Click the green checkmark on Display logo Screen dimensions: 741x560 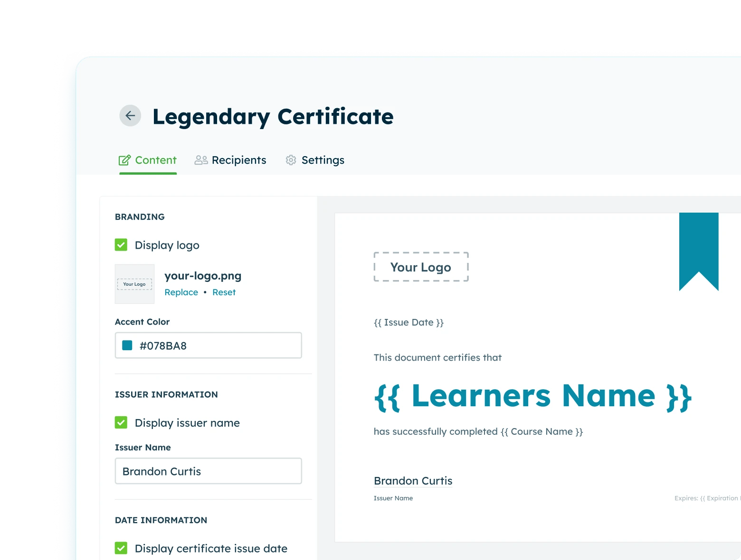[121, 245]
